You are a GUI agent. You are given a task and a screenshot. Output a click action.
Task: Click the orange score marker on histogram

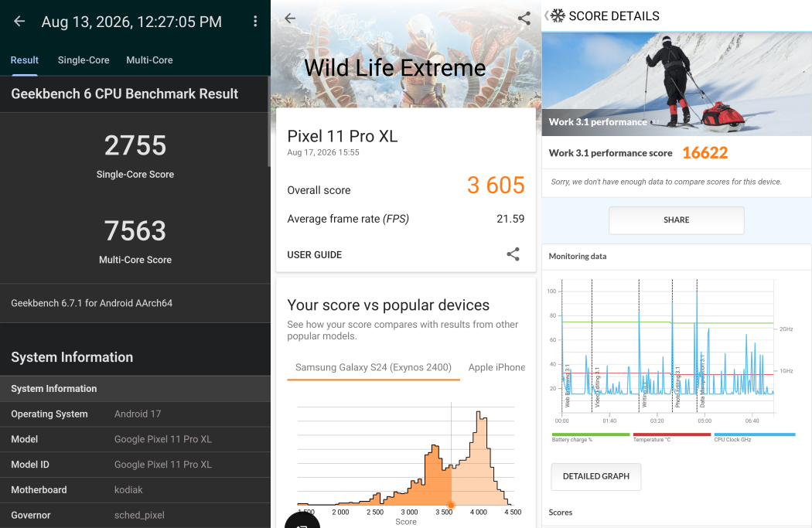451,505
